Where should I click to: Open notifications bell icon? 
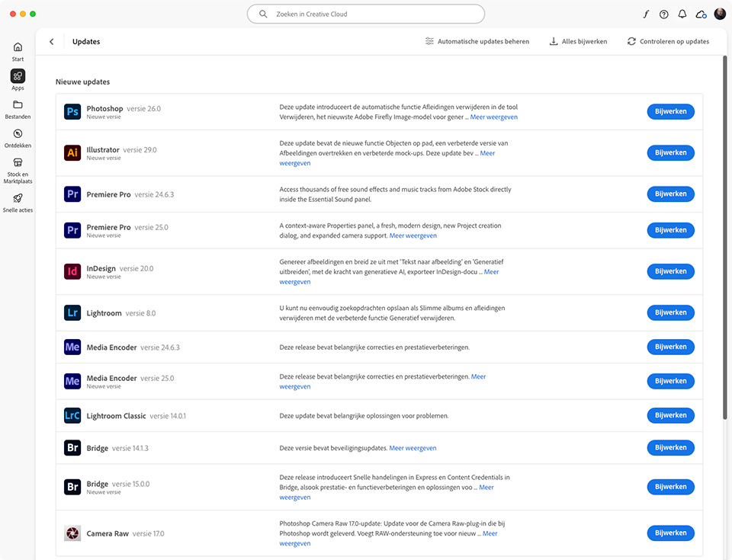pos(682,14)
